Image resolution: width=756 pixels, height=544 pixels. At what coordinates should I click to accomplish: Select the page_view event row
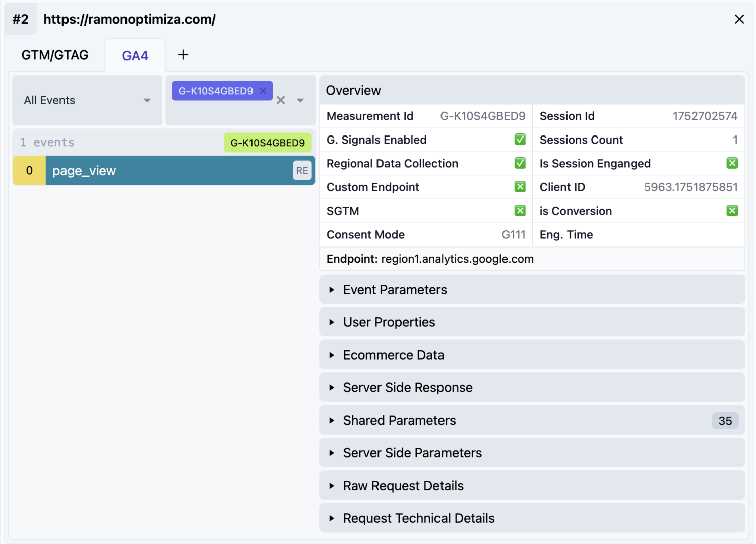pos(164,171)
